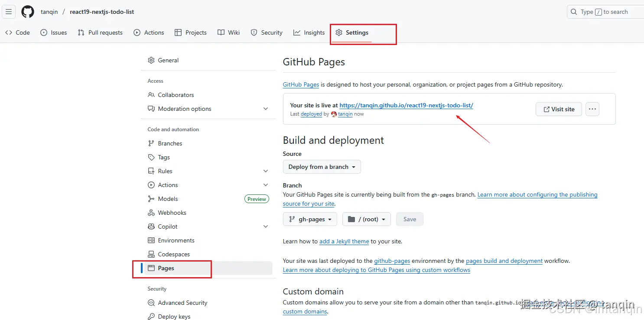Click the Models icon in sidebar
The height and width of the screenshot is (320, 644).
tap(151, 199)
